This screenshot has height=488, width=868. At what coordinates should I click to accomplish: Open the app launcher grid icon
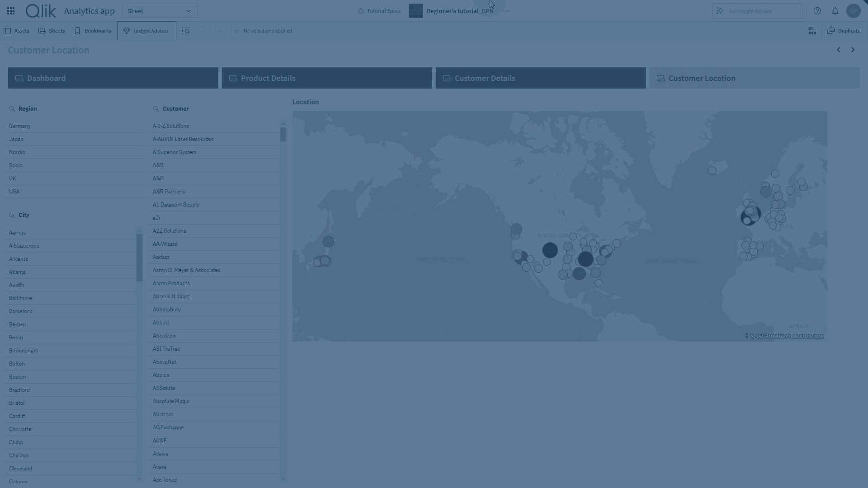[x=11, y=11]
